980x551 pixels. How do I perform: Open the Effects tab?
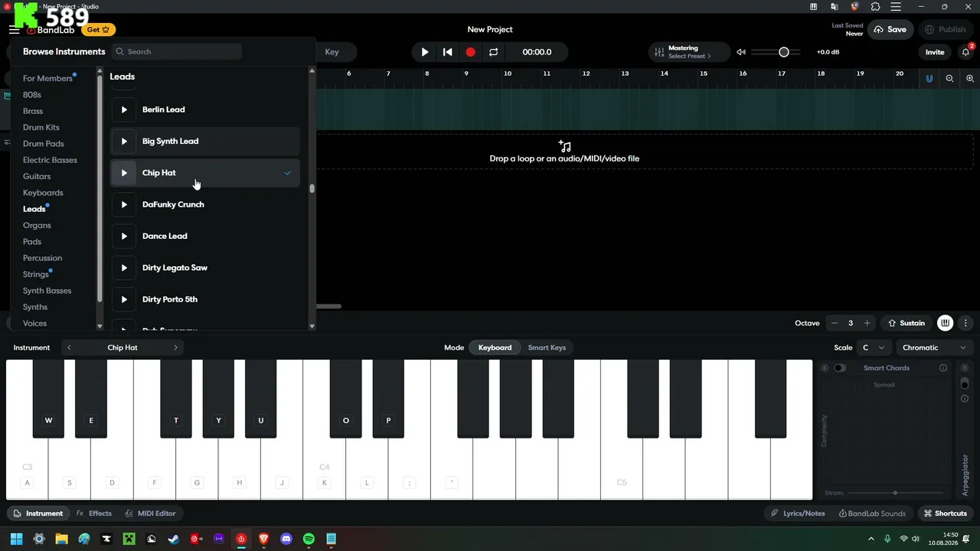pos(94,514)
